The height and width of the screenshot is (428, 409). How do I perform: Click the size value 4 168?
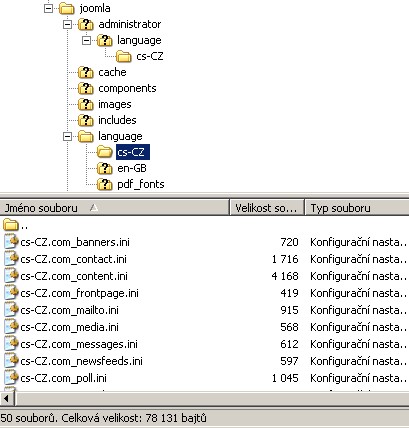[285, 276]
